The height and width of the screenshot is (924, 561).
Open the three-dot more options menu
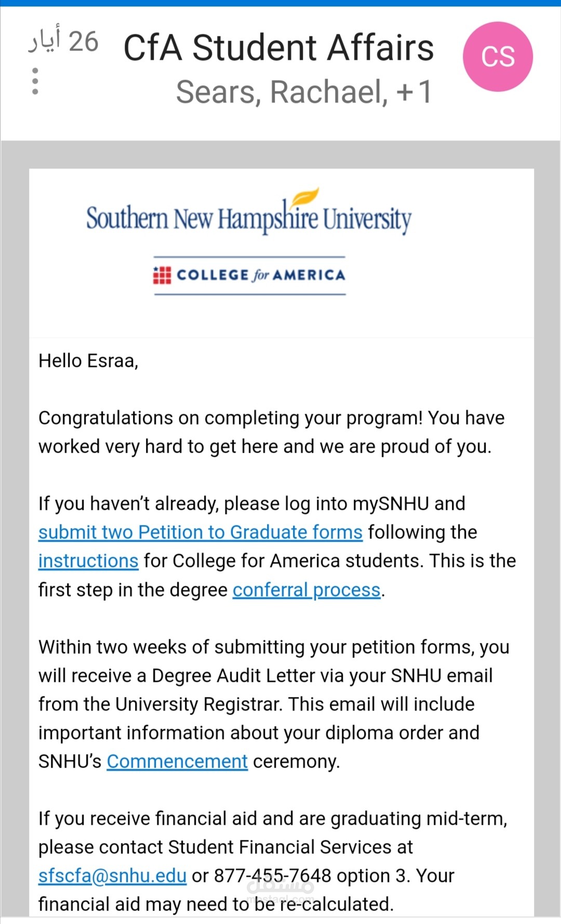pyautogui.click(x=35, y=81)
